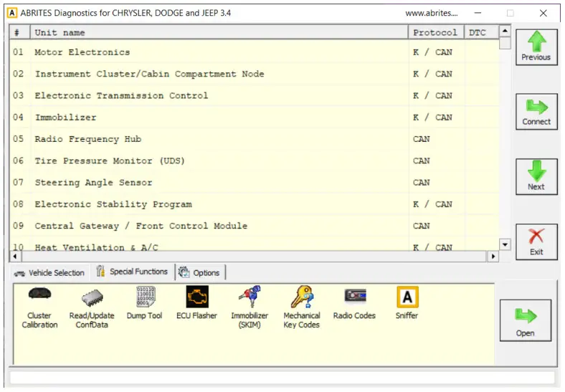
Task: Close the ABRITES Diagnostics window
Action: tap(543, 13)
